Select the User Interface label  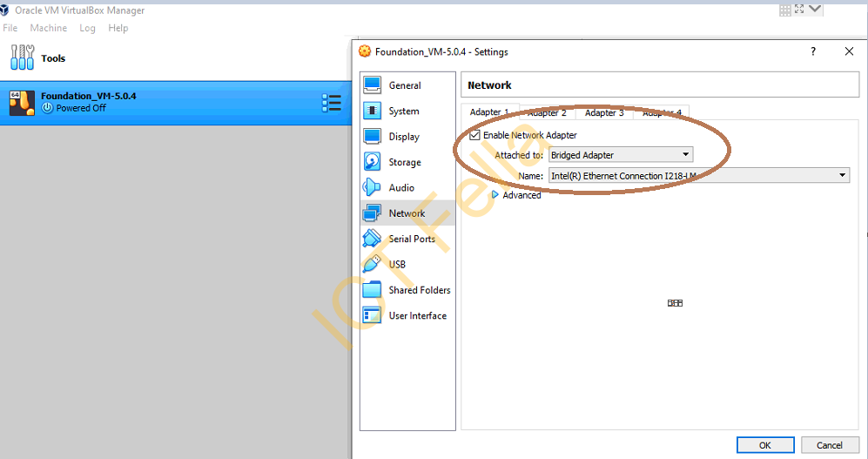[417, 315]
